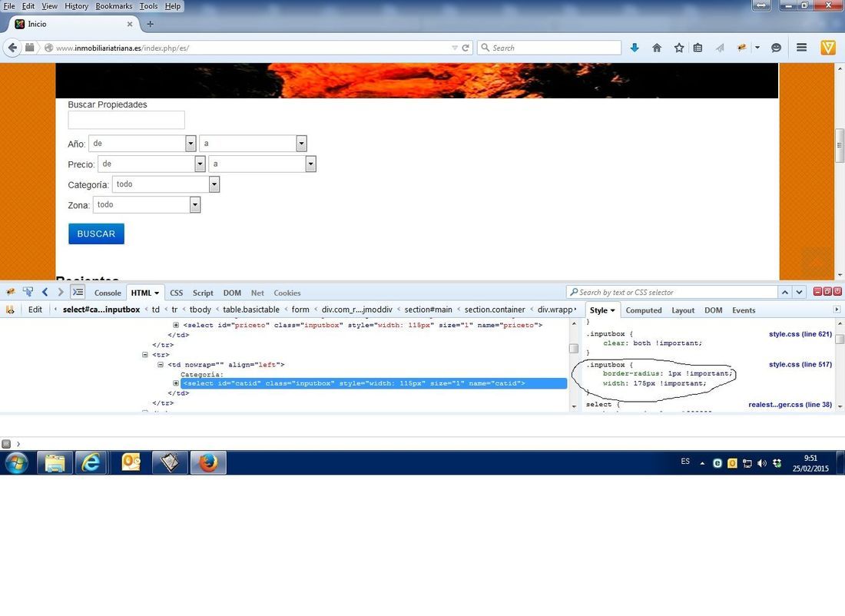
Task: Click the Firebug search by CSS selector field
Action: pyautogui.click(x=671, y=292)
